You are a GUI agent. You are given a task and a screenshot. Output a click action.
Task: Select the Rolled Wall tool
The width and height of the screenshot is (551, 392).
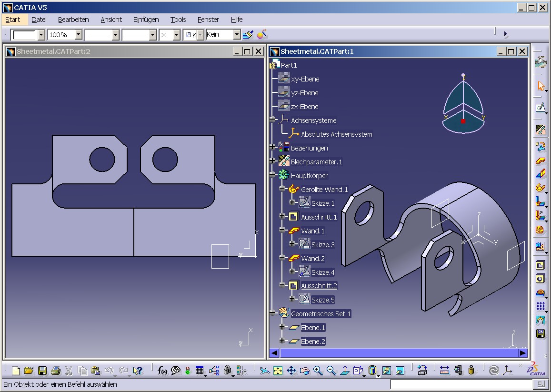point(540,187)
